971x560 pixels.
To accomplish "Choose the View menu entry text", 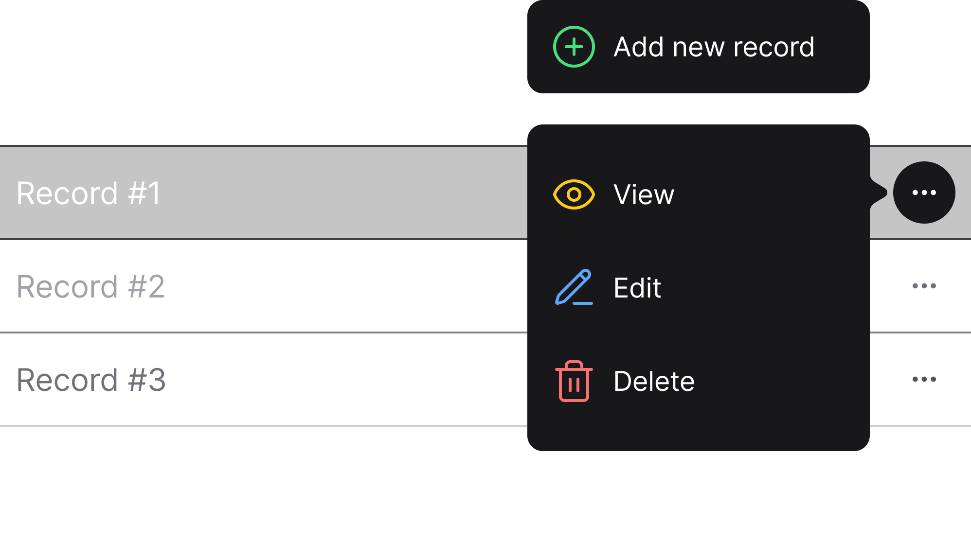I will pyautogui.click(x=644, y=194).
